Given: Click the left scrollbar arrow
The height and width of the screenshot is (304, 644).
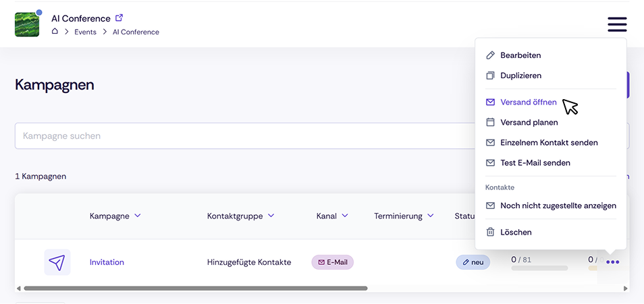Looking at the screenshot, I should coord(18,288).
